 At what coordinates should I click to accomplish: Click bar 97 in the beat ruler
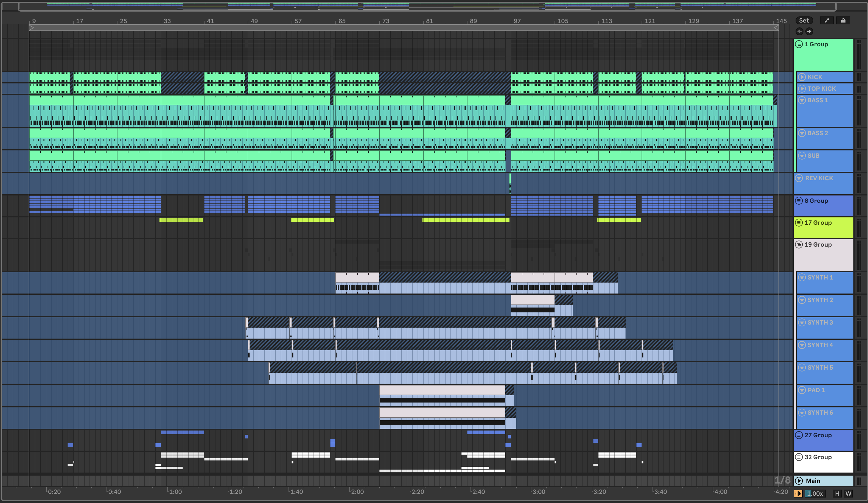click(x=517, y=21)
